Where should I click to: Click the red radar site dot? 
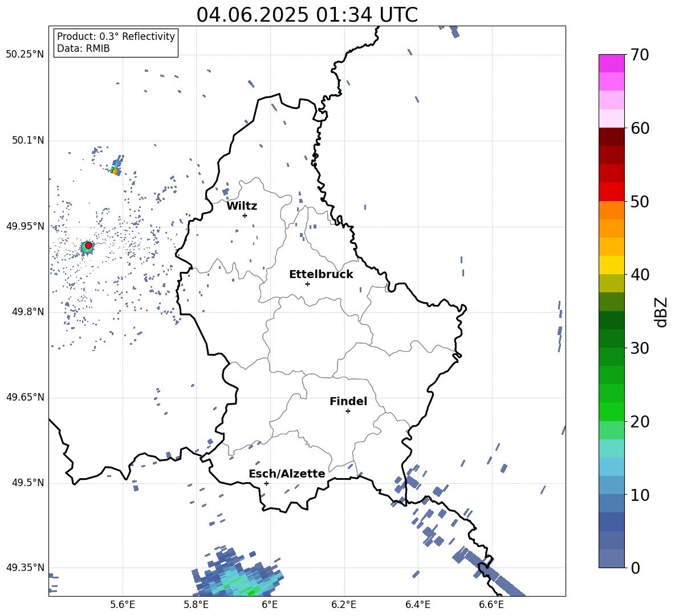pyautogui.click(x=88, y=246)
